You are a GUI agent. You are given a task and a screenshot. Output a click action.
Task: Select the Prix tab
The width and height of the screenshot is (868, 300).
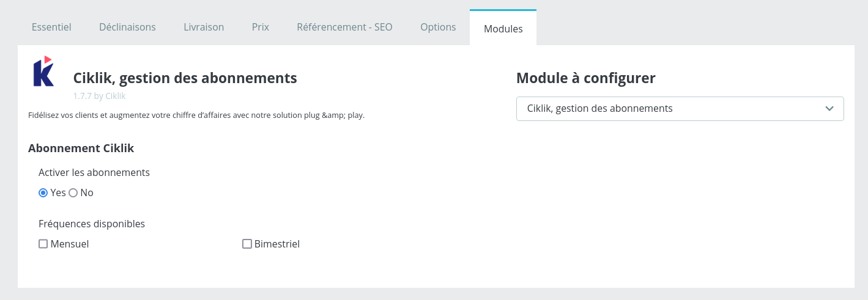[x=261, y=27]
